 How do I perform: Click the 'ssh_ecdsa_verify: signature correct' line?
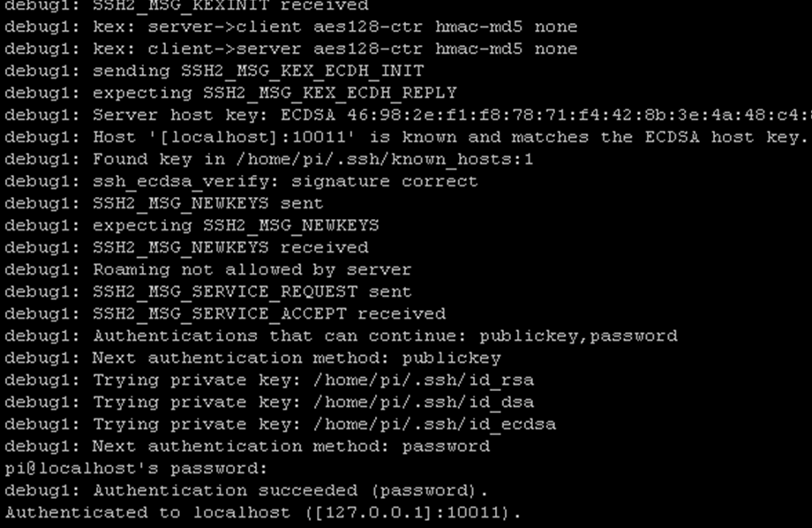241,182
